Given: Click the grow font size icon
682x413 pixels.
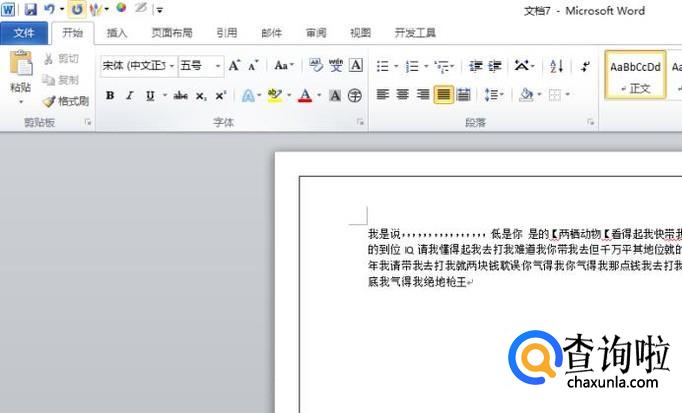Looking at the screenshot, I should coord(234,66).
